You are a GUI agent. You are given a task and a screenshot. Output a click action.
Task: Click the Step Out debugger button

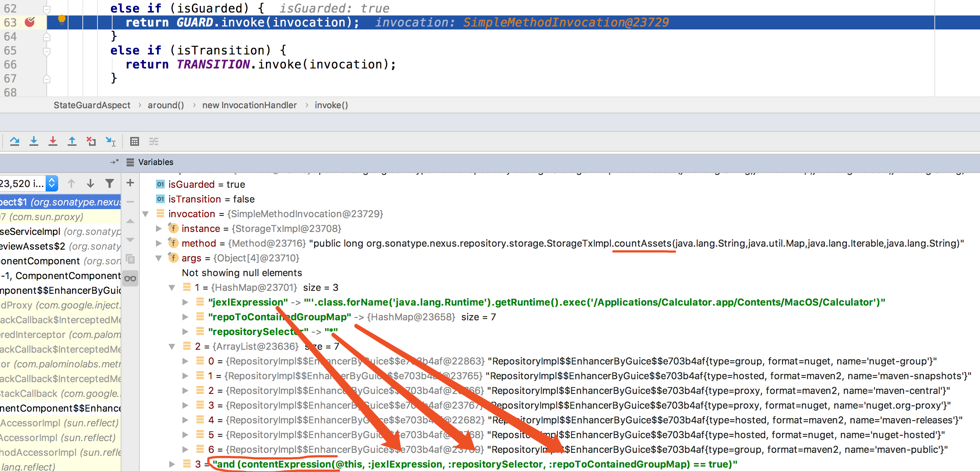point(72,141)
